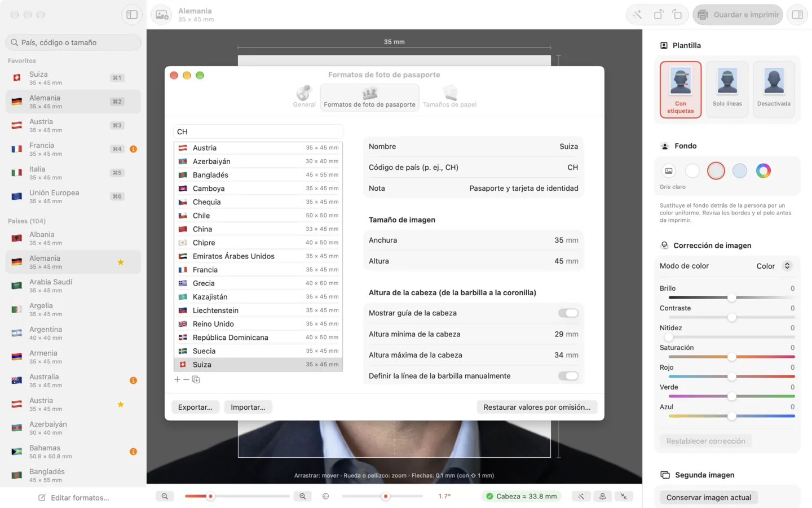
Task: Click the CH filter field in dialog
Action: 258,132
